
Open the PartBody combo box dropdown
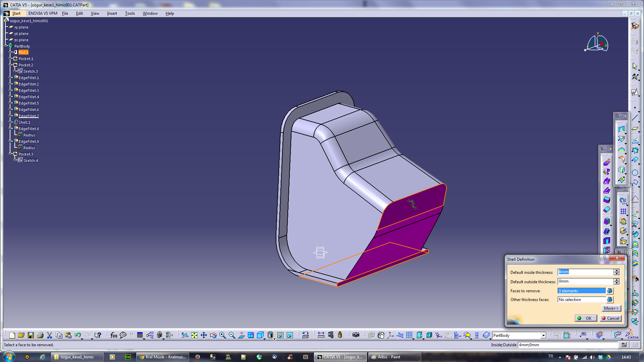pos(543,336)
